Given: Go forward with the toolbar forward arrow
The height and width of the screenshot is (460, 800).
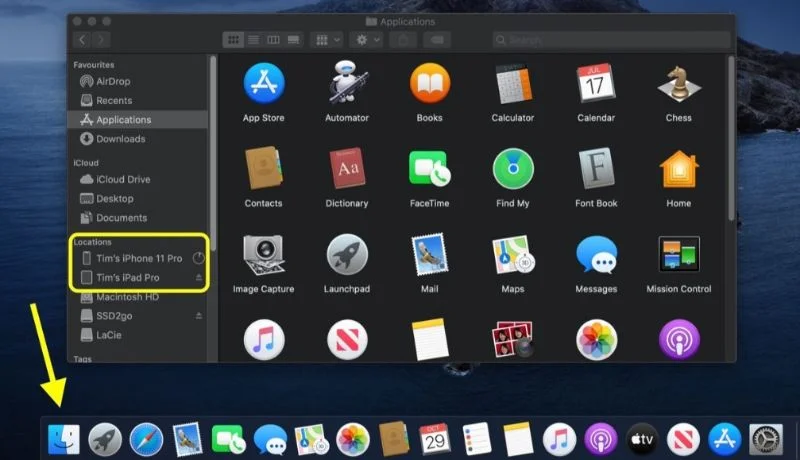Looking at the screenshot, I should click(x=102, y=40).
